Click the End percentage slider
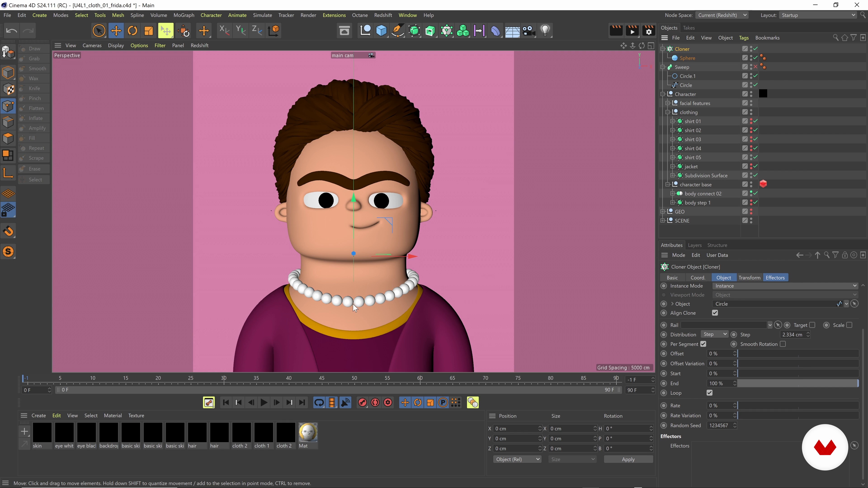The height and width of the screenshot is (488, 868). [798, 383]
